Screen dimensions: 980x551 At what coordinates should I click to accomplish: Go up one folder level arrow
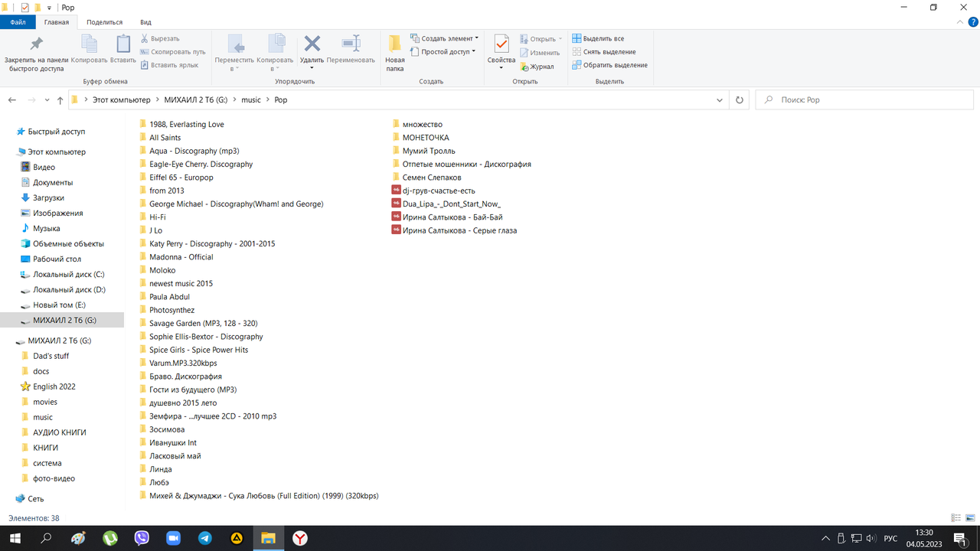pyautogui.click(x=60, y=100)
